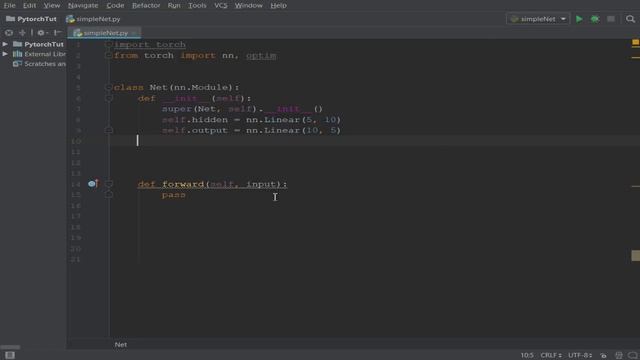640x360 pixels.
Task: Open the Tools menu
Action: (197, 5)
